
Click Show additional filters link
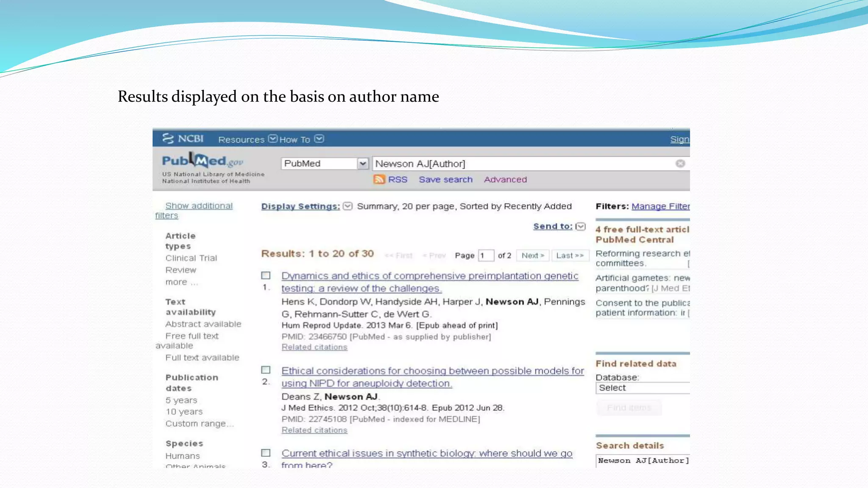(x=194, y=211)
